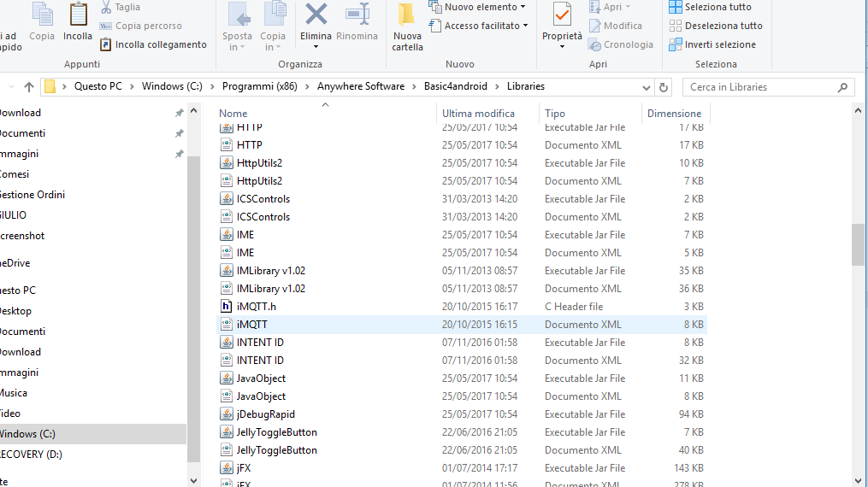Click Anywhere Software breadcrumb segment

click(361, 87)
